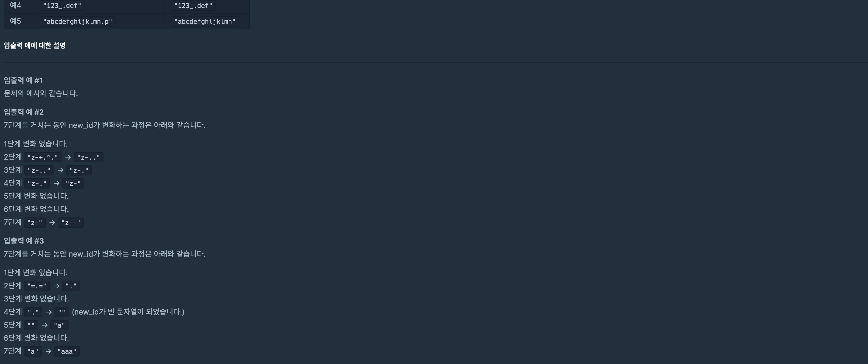Click the "z-." result code in 3단계

pyautogui.click(x=79, y=170)
